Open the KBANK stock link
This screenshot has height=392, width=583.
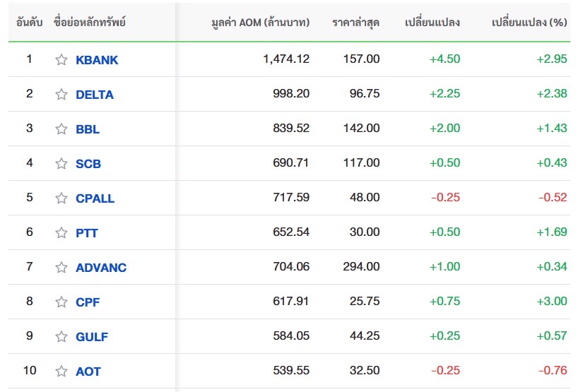tap(97, 60)
